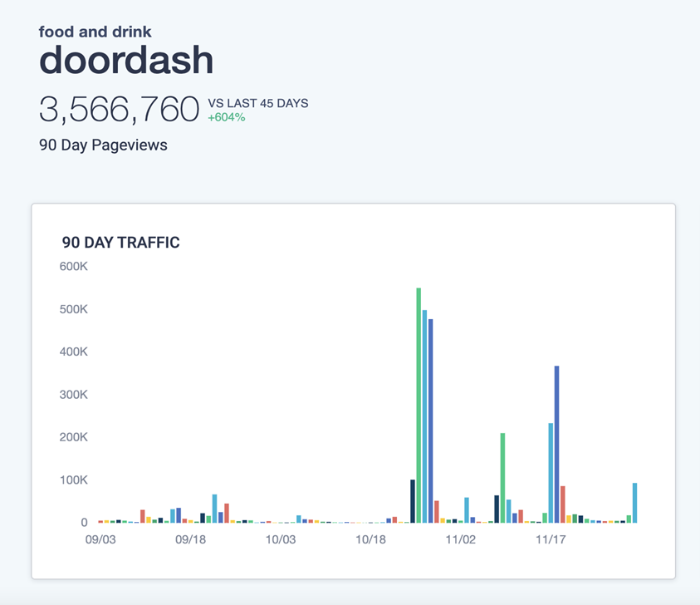Click the 11/02 date label
Image resolution: width=700 pixels, height=605 pixels.
coord(460,539)
